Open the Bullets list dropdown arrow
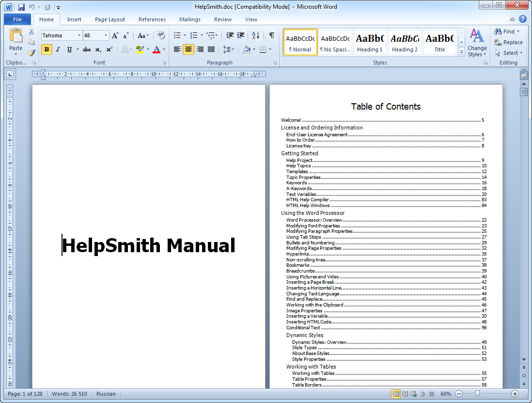This screenshot has width=532, height=403. 185,35
